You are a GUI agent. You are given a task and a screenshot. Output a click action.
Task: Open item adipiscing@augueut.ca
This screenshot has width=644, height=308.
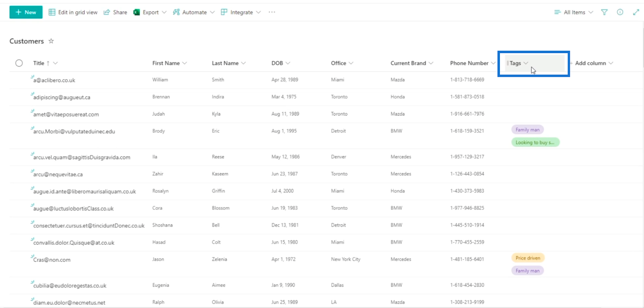(62, 97)
